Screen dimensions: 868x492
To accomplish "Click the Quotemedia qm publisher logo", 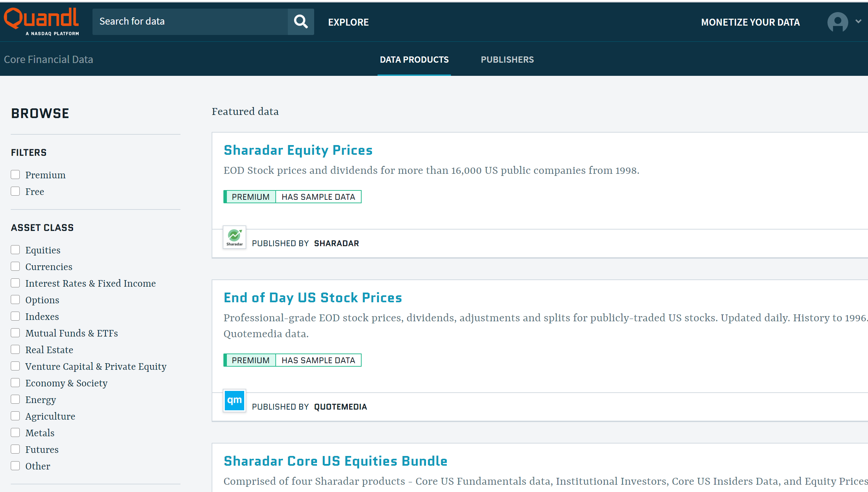I will coord(234,401).
